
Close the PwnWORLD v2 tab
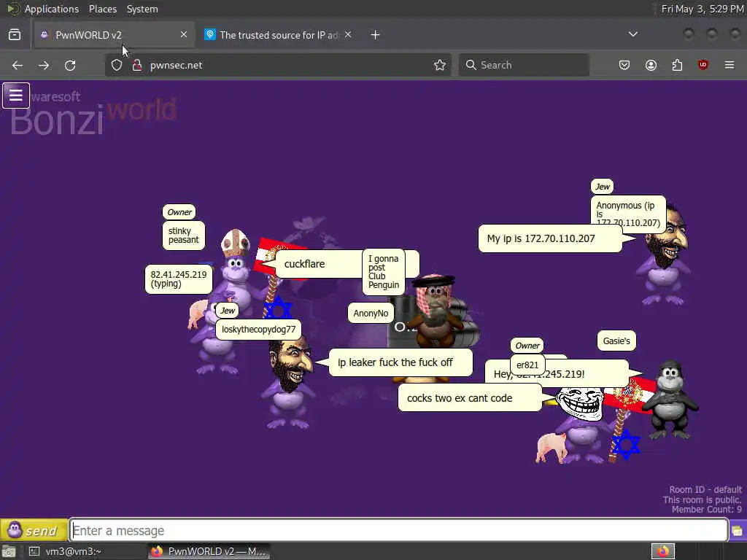pyautogui.click(x=184, y=34)
